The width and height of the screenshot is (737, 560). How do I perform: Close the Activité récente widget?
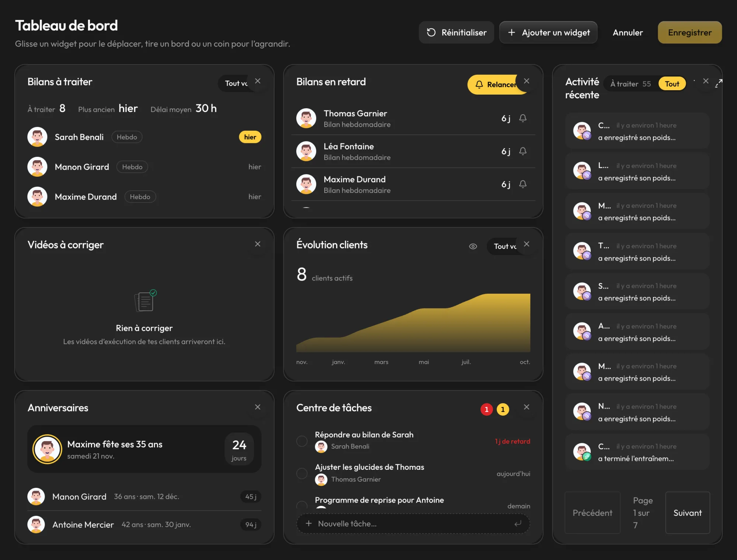(x=706, y=81)
